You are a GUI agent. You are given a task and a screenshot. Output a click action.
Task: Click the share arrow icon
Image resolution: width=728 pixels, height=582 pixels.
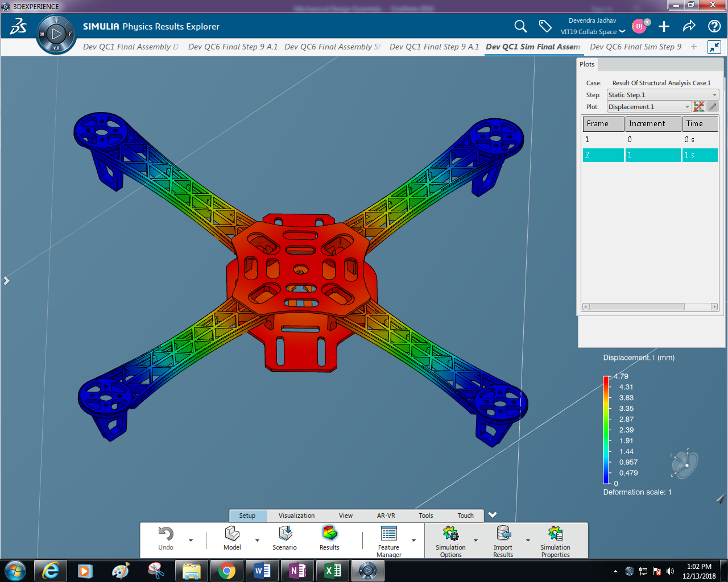(x=689, y=26)
